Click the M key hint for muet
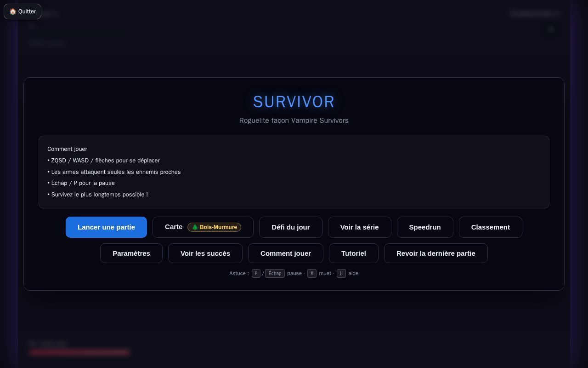Screen dimensions: 588x368 [312, 273]
